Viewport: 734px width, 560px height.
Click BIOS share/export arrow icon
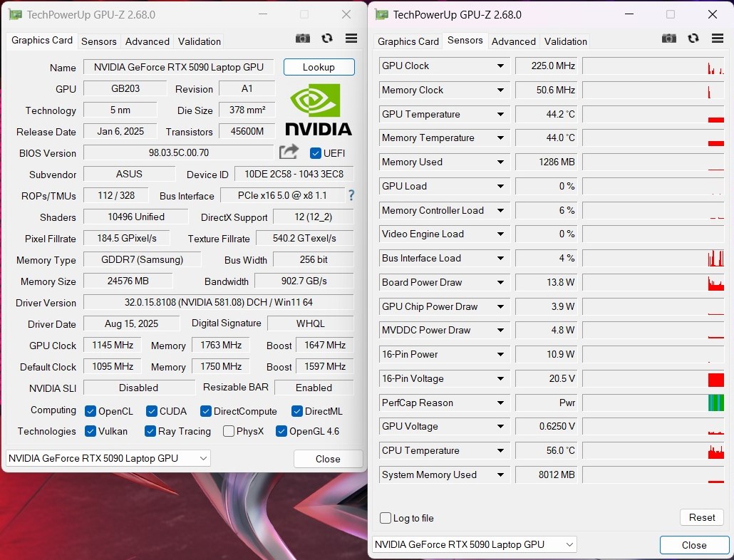289,152
